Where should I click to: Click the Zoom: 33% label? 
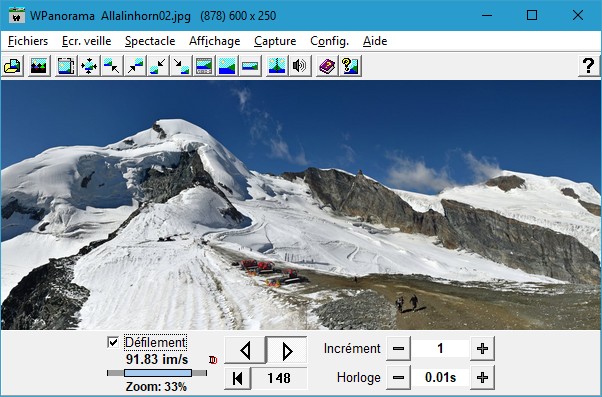tap(156, 387)
